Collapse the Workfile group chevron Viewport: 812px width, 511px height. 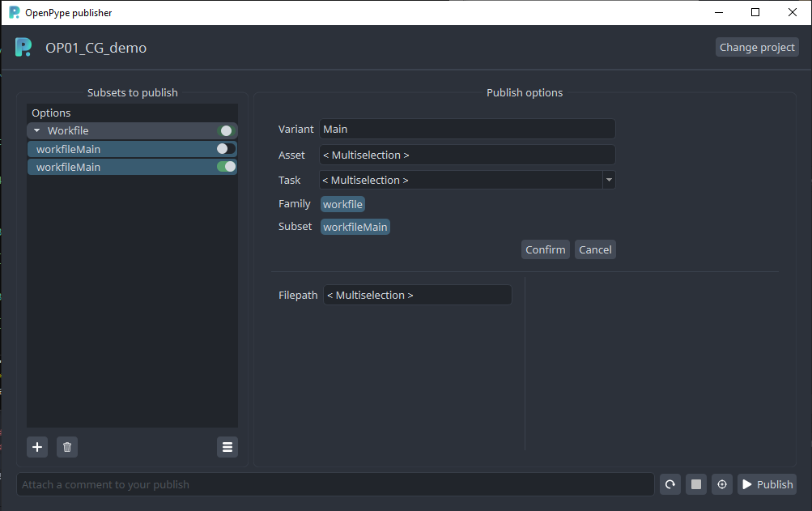pyautogui.click(x=36, y=130)
